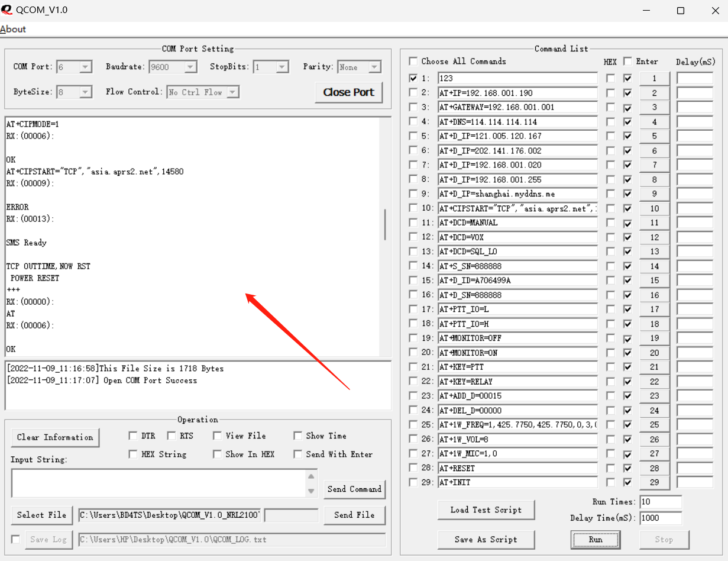Click send button 20 for AT+MONITOR=ON
The height and width of the screenshot is (561, 728).
tap(655, 353)
